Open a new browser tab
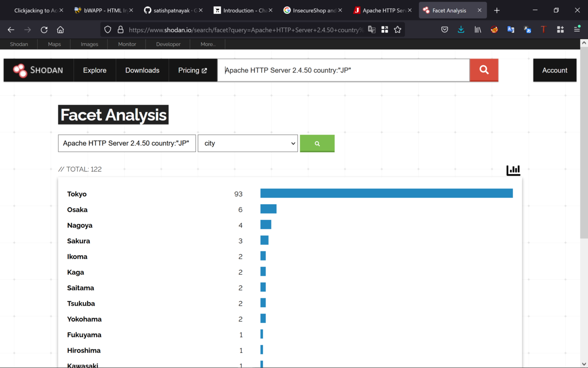The width and height of the screenshot is (588, 368). pyautogui.click(x=497, y=10)
